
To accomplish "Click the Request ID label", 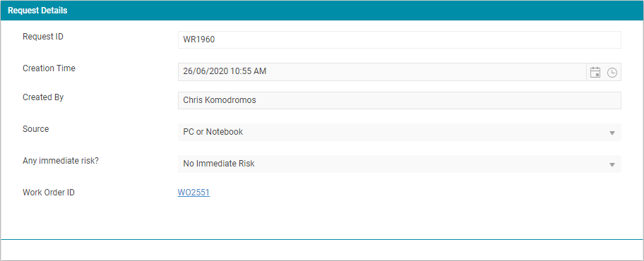I will [43, 37].
